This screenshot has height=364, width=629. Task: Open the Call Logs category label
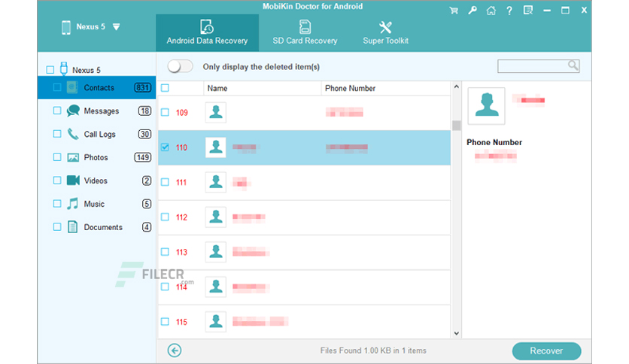click(x=99, y=135)
